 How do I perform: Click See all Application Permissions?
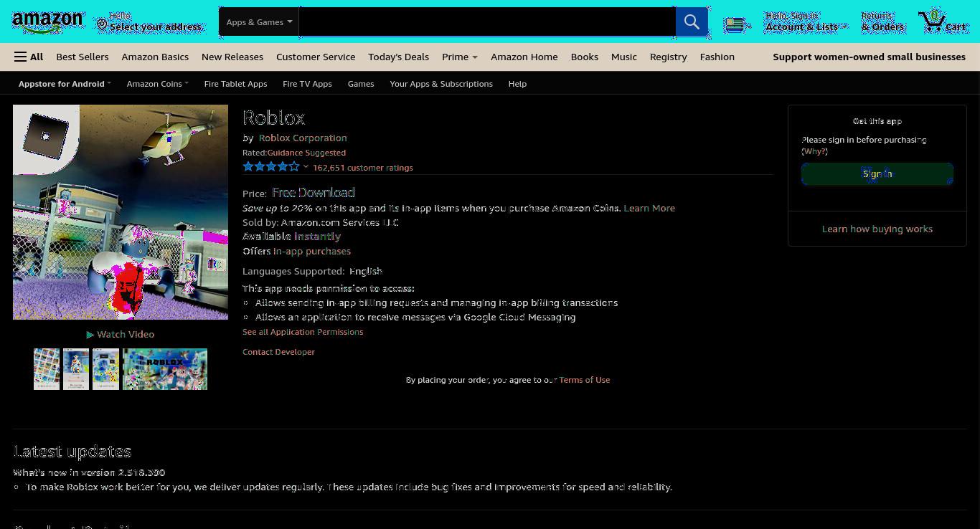303,332
